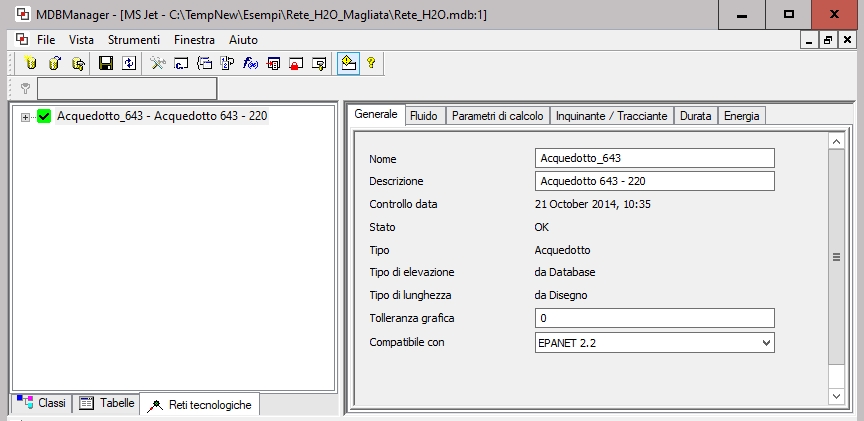Image resolution: width=864 pixels, height=421 pixels.
Task: Select the Tabelle tab at bottom
Action: point(106,403)
